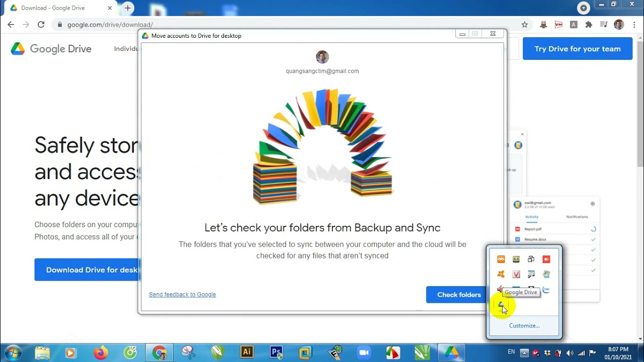Screen dimensions: 644x362
Task: Click the orange icon at tray popup top-left
Action: [501, 259]
